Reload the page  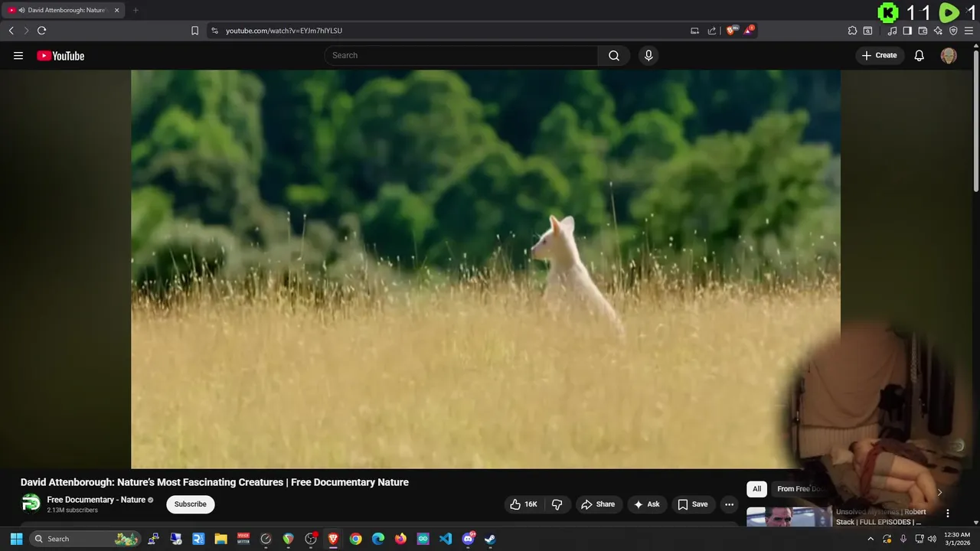(x=41, y=31)
